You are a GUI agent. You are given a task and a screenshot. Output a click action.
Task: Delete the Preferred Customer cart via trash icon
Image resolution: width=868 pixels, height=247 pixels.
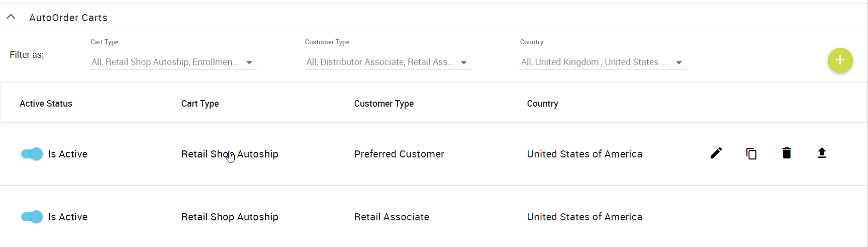click(x=787, y=153)
